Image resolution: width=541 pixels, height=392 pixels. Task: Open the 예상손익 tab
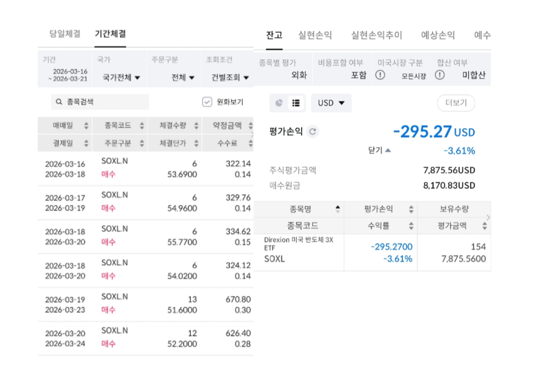point(438,35)
